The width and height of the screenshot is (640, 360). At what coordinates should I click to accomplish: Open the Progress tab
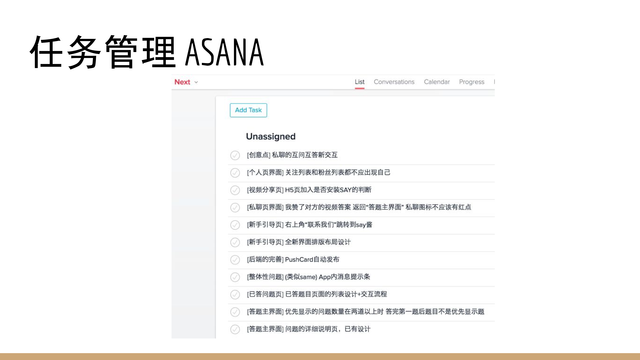(471, 82)
